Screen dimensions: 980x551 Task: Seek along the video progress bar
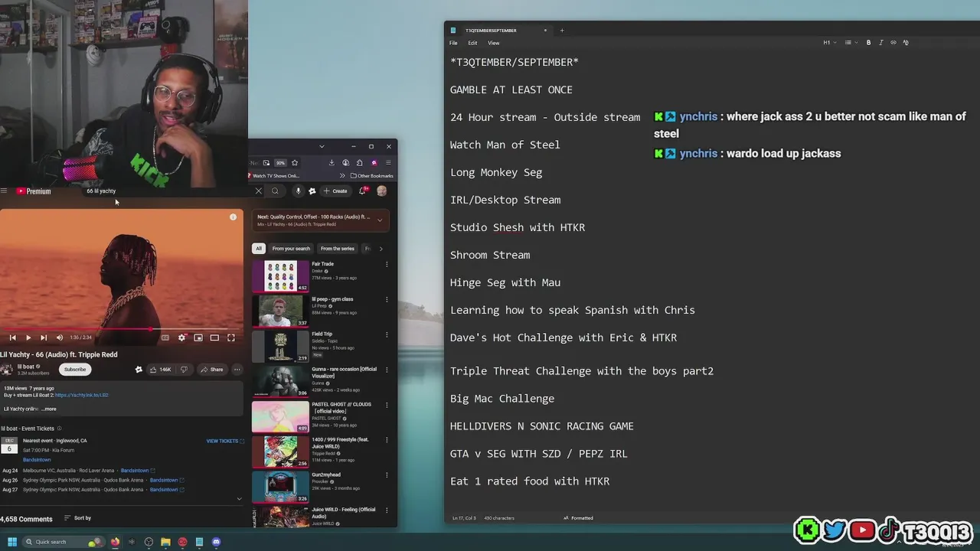coord(122,329)
